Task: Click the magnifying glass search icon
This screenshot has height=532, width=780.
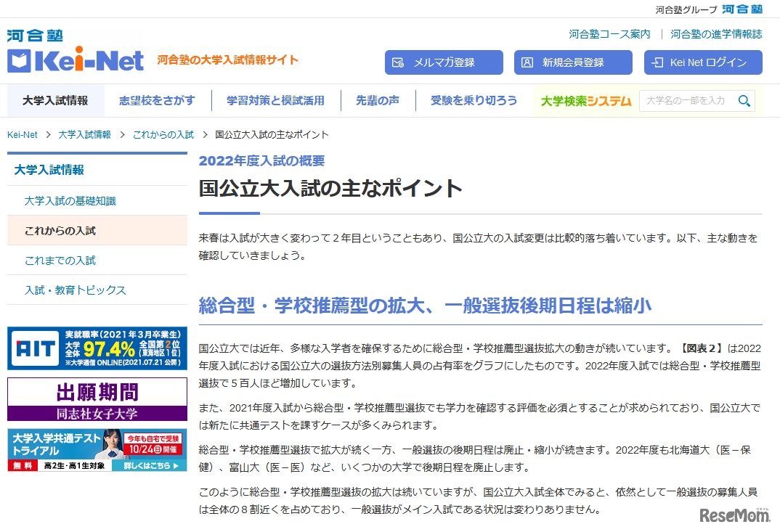Action: 744,101
